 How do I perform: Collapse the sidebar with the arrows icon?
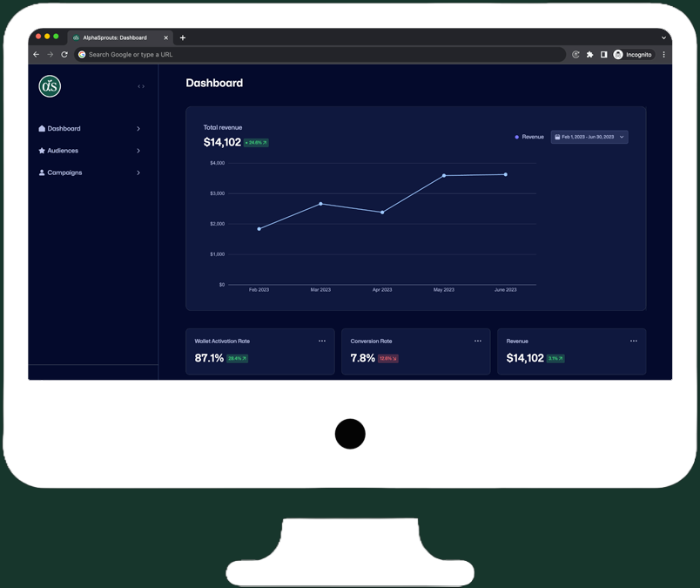141,86
